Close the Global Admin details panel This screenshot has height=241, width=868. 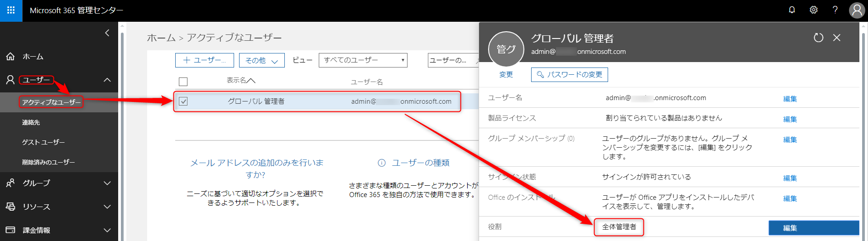[837, 38]
